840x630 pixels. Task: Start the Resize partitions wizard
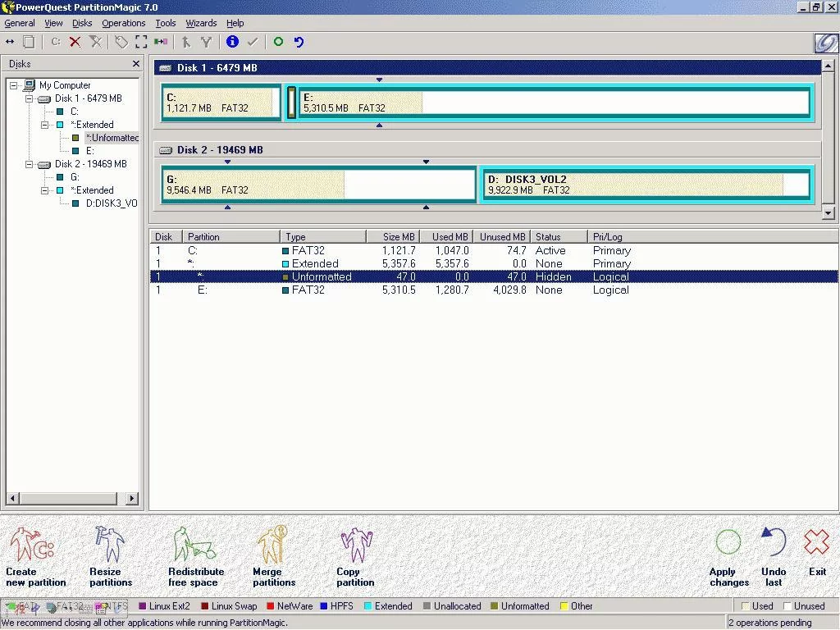pos(111,557)
